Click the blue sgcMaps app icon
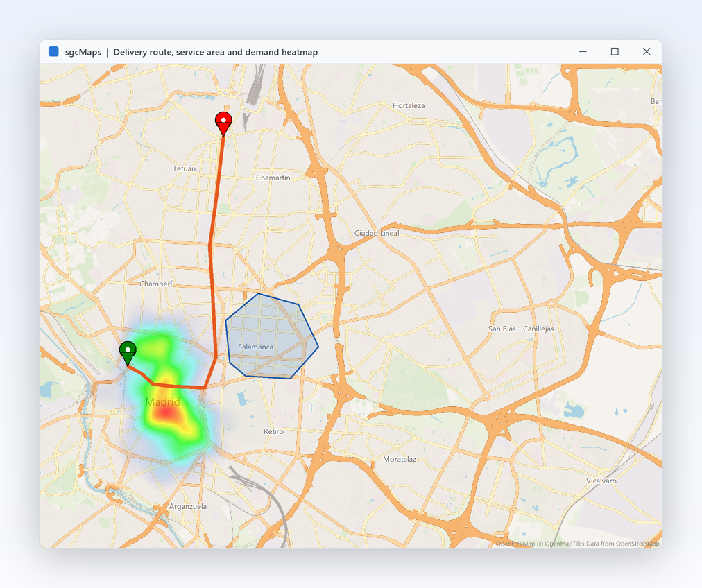The height and width of the screenshot is (588, 702). (x=53, y=51)
